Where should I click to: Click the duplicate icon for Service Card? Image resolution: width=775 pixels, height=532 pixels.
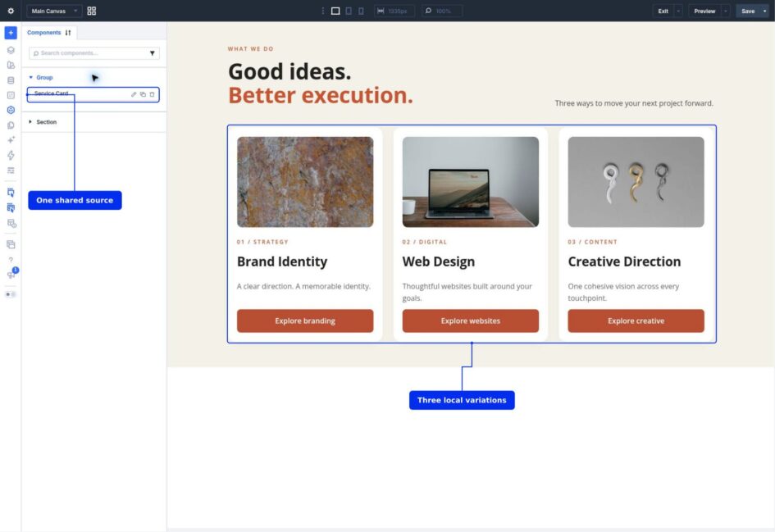(143, 94)
